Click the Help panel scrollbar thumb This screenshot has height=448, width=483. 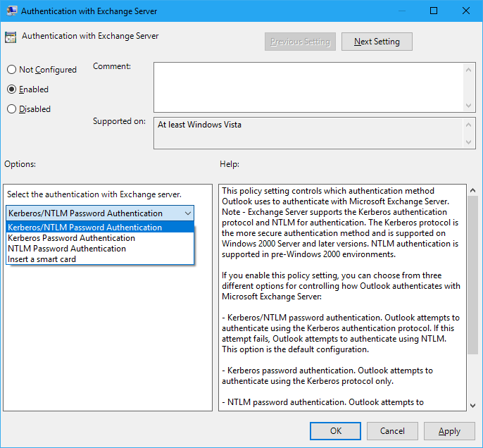pyautogui.click(x=472, y=275)
